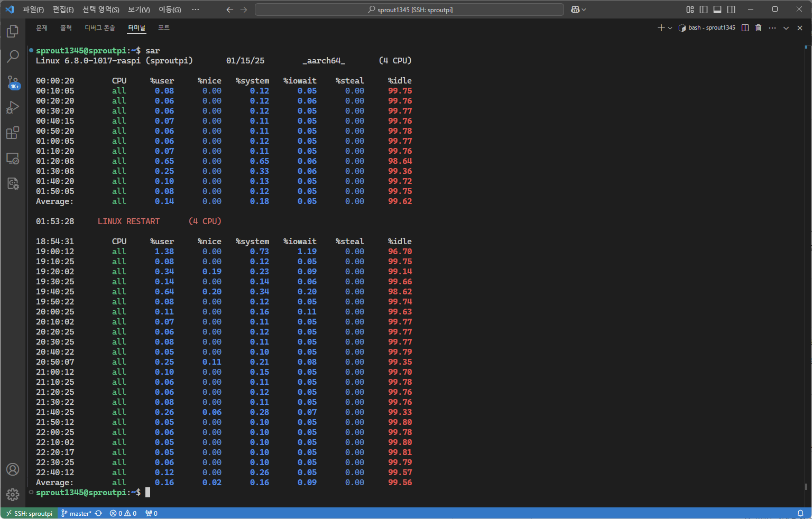812x519 pixels.
Task: Switch to the 터미널 tab
Action: coord(136,27)
